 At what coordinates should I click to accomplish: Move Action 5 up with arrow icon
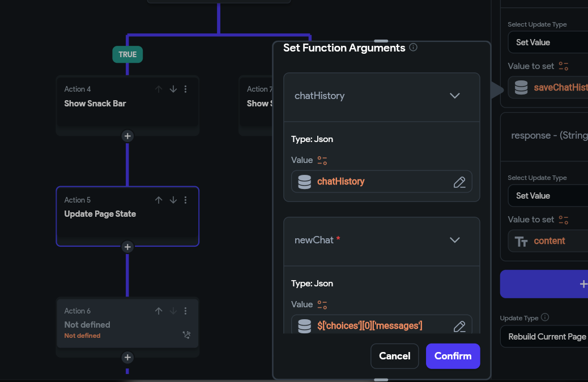pyautogui.click(x=159, y=200)
